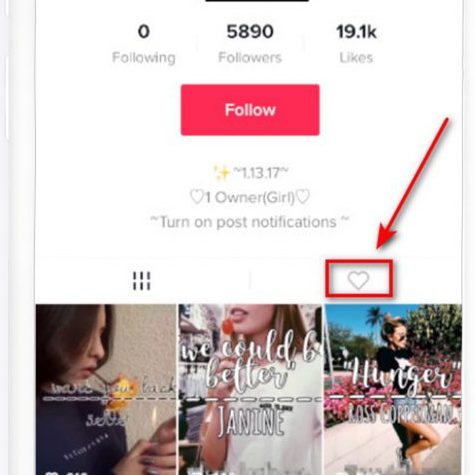This screenshot has height=475, width=475.
Task: Open the 5890 followers count
Action: 250,32
